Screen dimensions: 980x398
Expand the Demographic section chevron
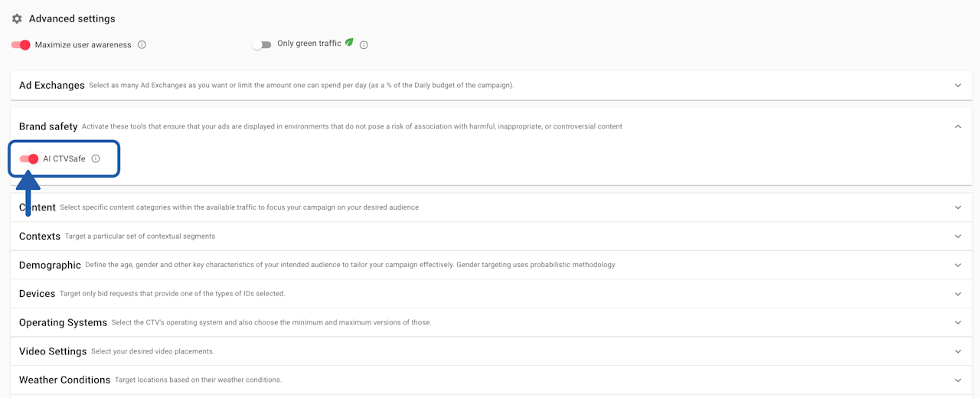pos(958,265)
